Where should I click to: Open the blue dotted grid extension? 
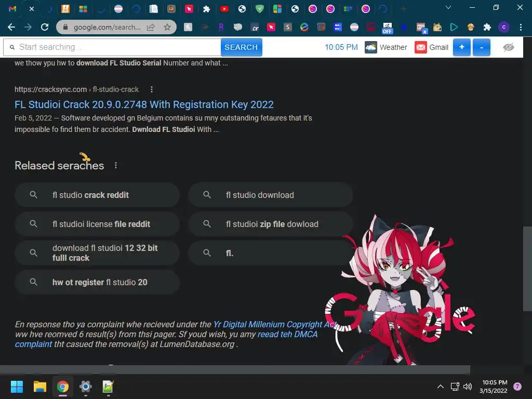click(338, 27)
